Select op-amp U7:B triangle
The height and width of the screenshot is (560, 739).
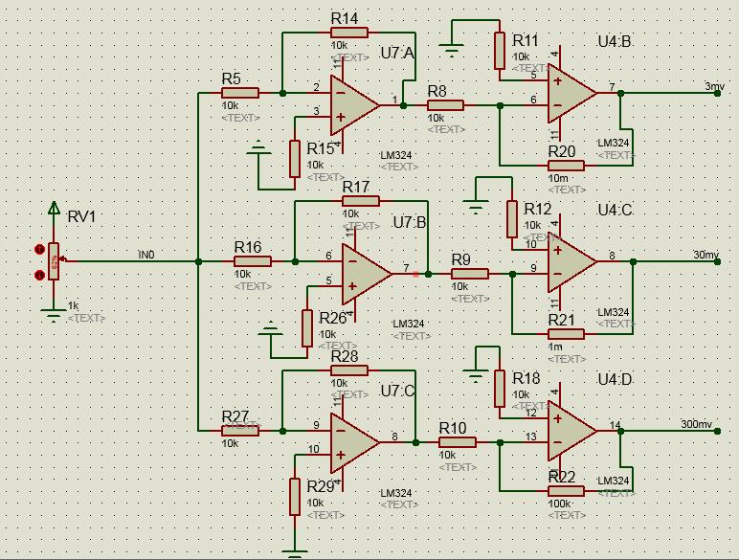tap(367, 274)
